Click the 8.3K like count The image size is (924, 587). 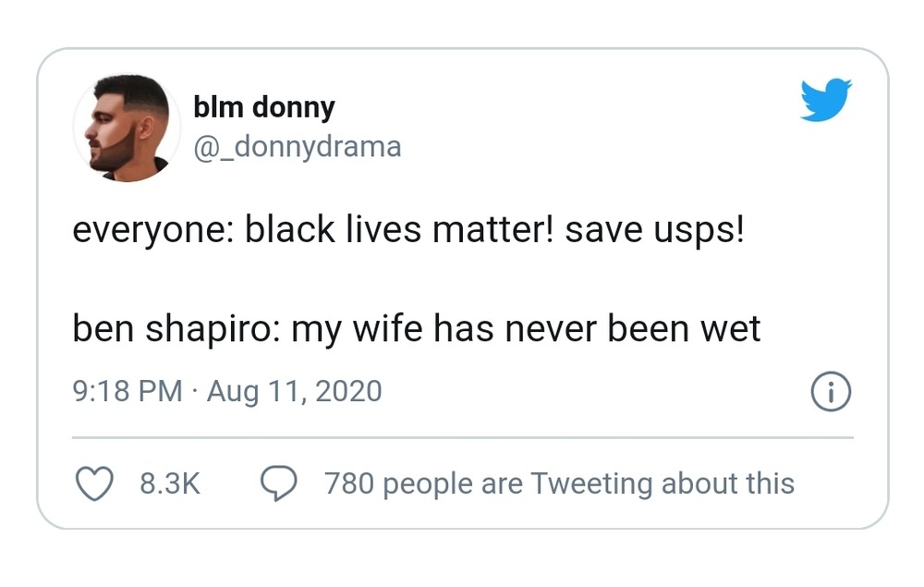tap(170, 483)
